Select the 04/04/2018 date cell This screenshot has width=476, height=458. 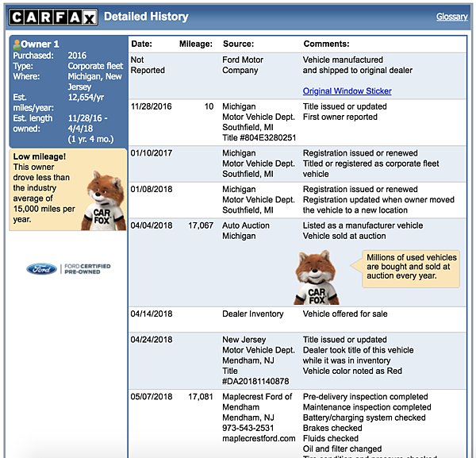pyautogui.click(x=152, y=225)
